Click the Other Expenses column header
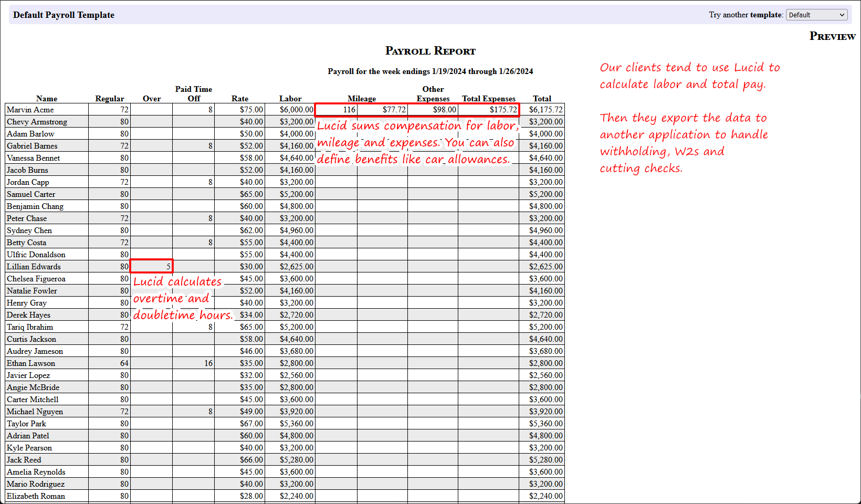The height and width of the screenshot is (504, 861). 433,94
